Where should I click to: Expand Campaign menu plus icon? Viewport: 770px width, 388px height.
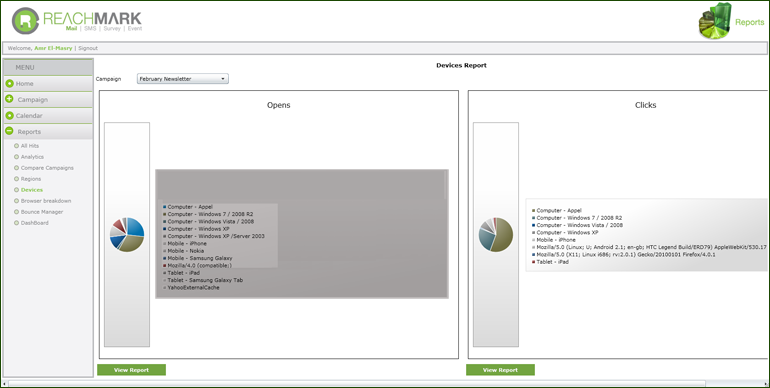[x=9, y=99]
